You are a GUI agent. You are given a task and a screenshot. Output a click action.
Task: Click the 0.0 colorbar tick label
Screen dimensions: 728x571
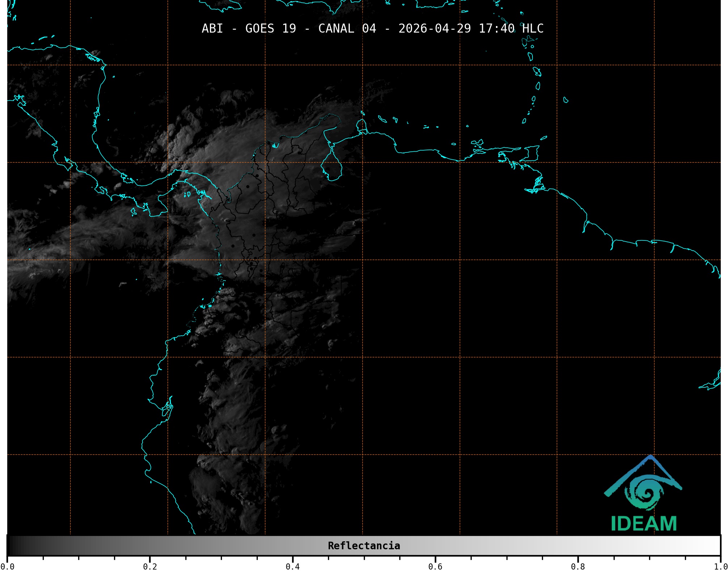click(7, 567)
